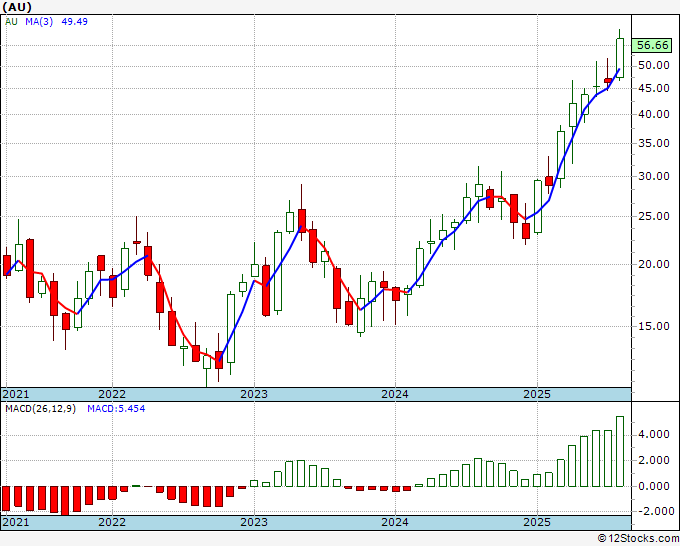This screenshot has width=680, height=546.
Task: Select the tallest rightmost MACD histogram bar
Action: point(620,451)
